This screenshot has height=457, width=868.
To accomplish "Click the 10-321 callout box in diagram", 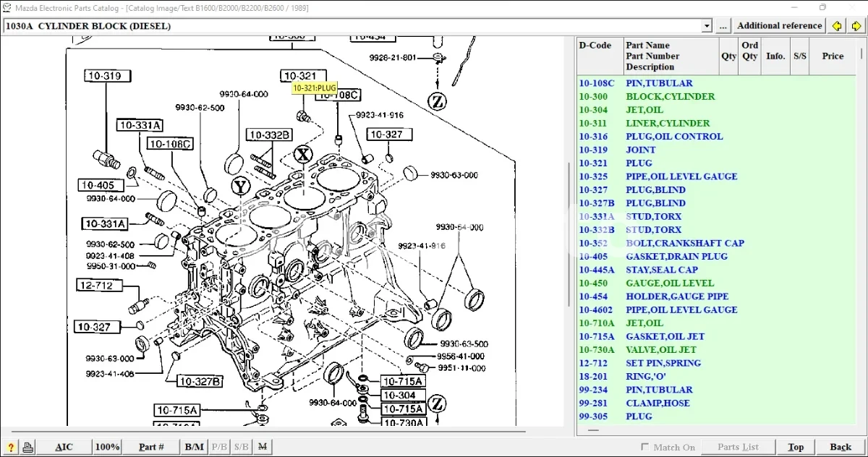I will coord(303,76).
